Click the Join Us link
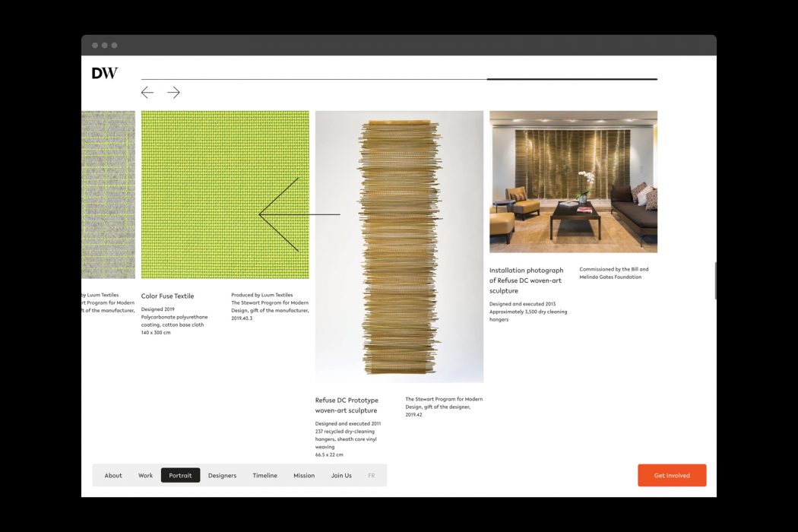Viewport: 798px width, 532px height. click(341, 476)
